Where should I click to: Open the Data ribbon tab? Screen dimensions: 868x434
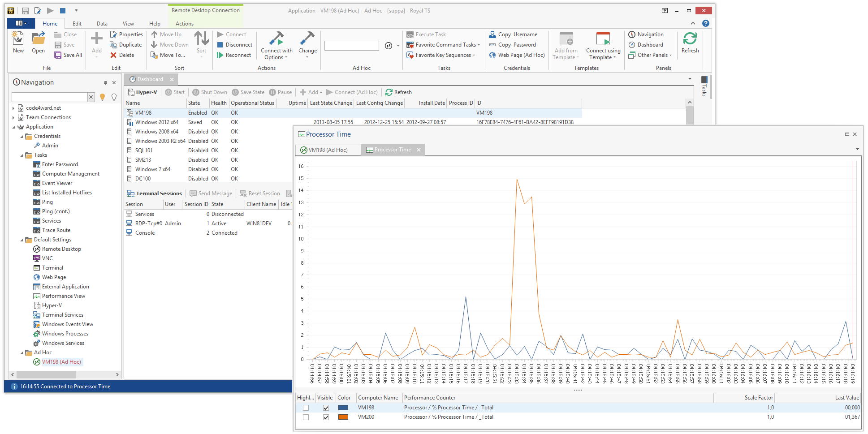click(x=102, y=24)
